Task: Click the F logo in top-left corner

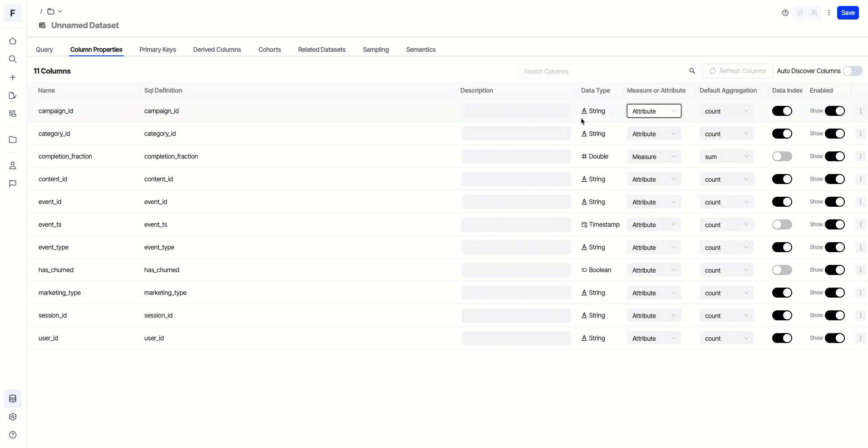Action: [x=13, y=13]
